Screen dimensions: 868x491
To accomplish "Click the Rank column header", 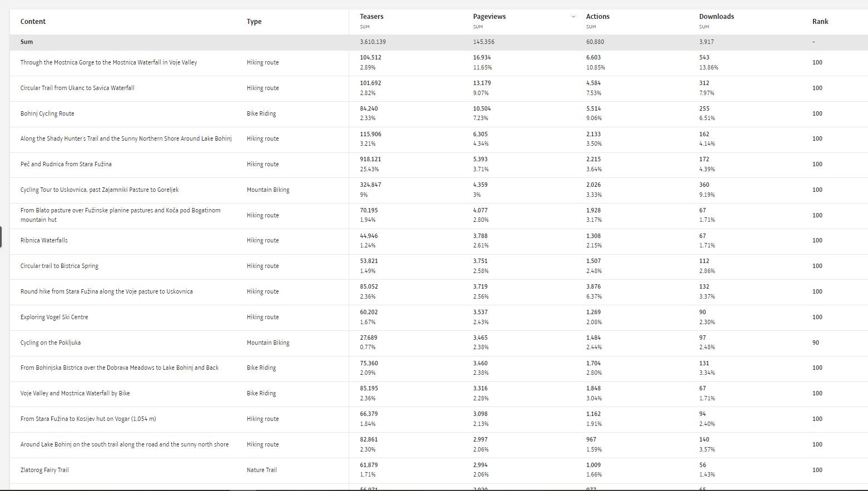I will tap(820, 22).
